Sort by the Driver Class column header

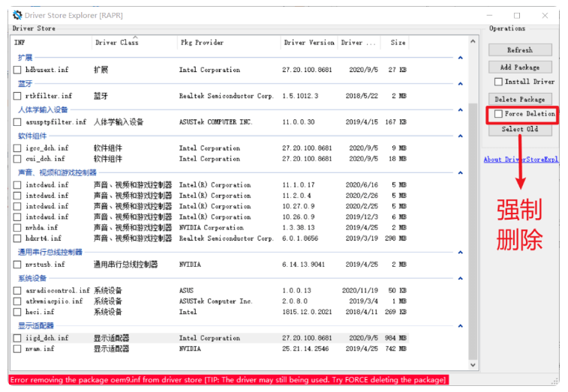134,43
